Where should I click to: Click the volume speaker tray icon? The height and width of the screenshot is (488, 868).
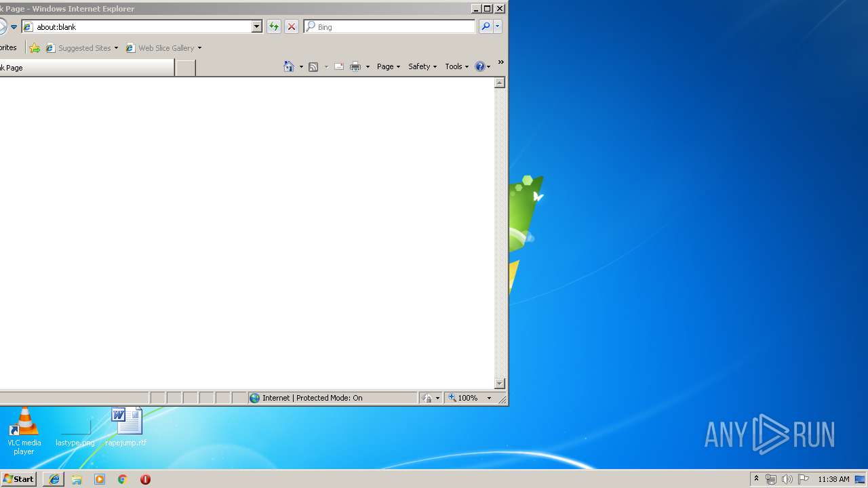tap(787, 479)
